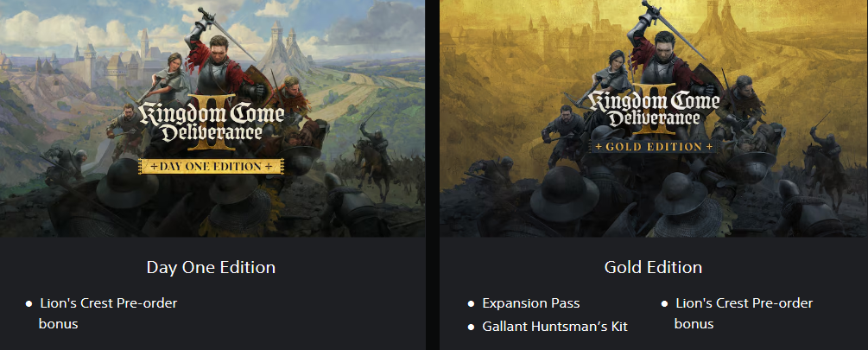Click the bullet beside Gold Edition Lion's Crest bonus

click(665, 304)
